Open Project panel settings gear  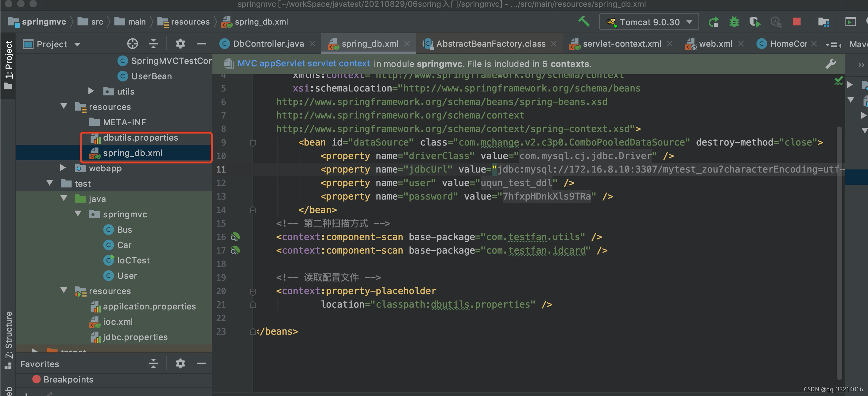pos(180,44)
